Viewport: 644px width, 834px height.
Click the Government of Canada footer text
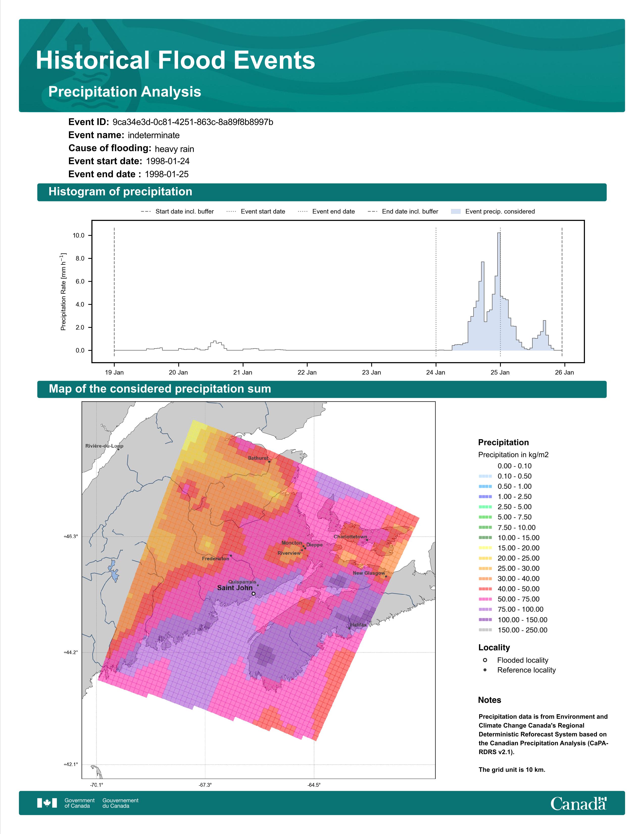[79, 803]
